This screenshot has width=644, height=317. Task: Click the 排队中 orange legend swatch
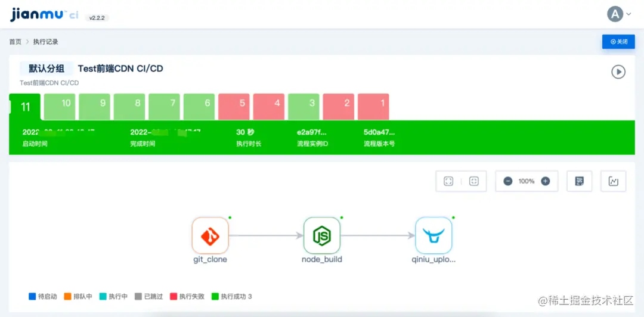point(68,297)
